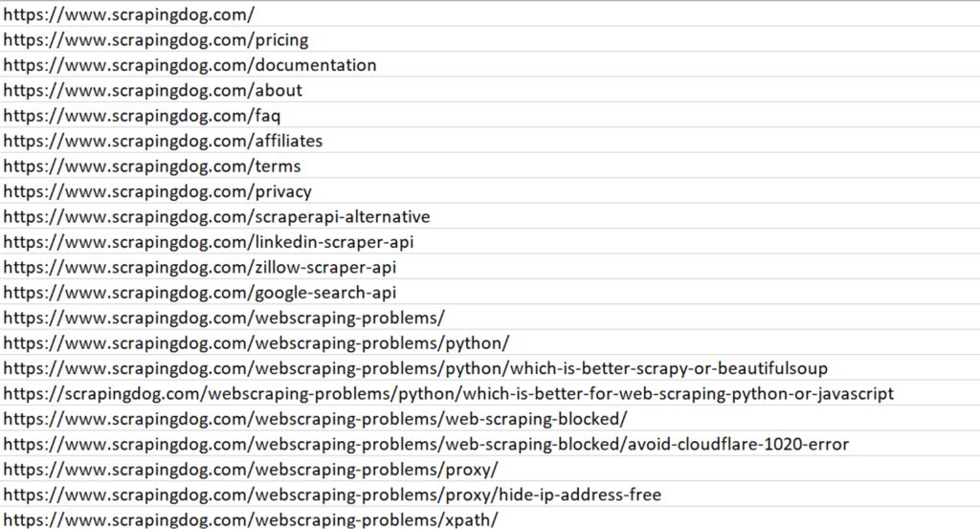Select the /affiliates URL row
This screenshot has height=529, width=980.
coord(163,141)
